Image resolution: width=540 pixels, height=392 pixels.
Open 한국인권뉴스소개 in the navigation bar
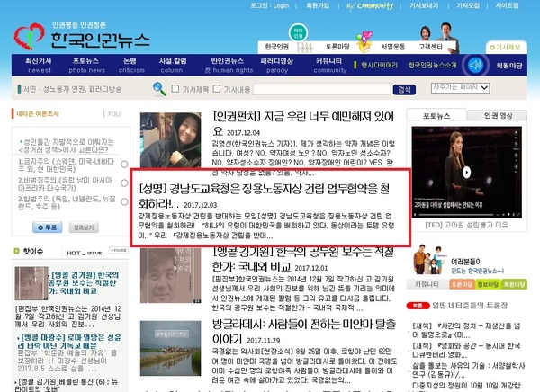click(x=432, y=65)
